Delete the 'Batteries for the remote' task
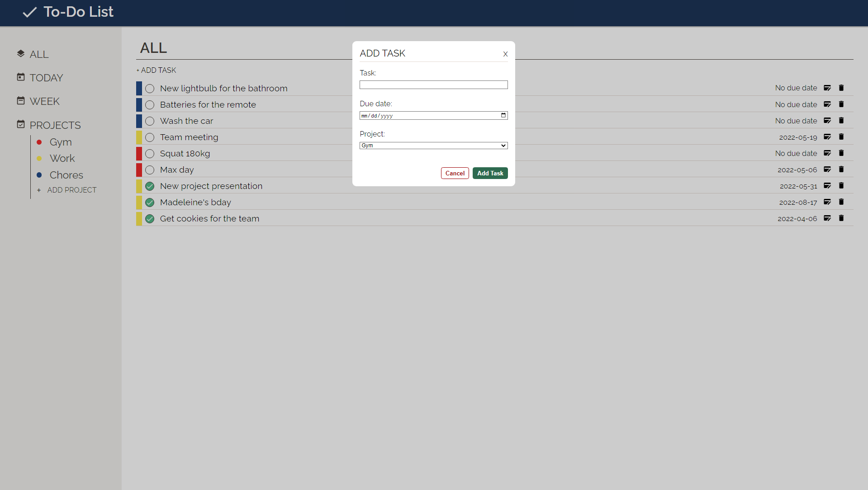The width and height of the screenshot is (868, 490). click(841, 104)
